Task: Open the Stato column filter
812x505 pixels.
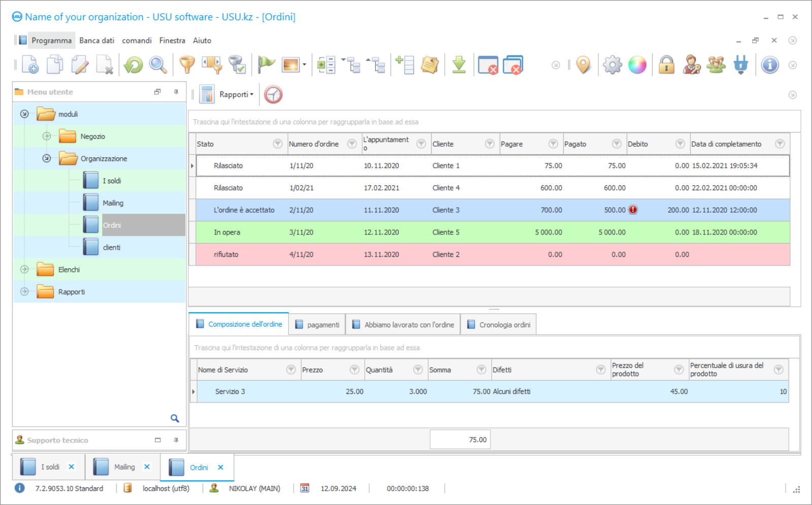Action: pyautogui.click(x=277, y=144)
